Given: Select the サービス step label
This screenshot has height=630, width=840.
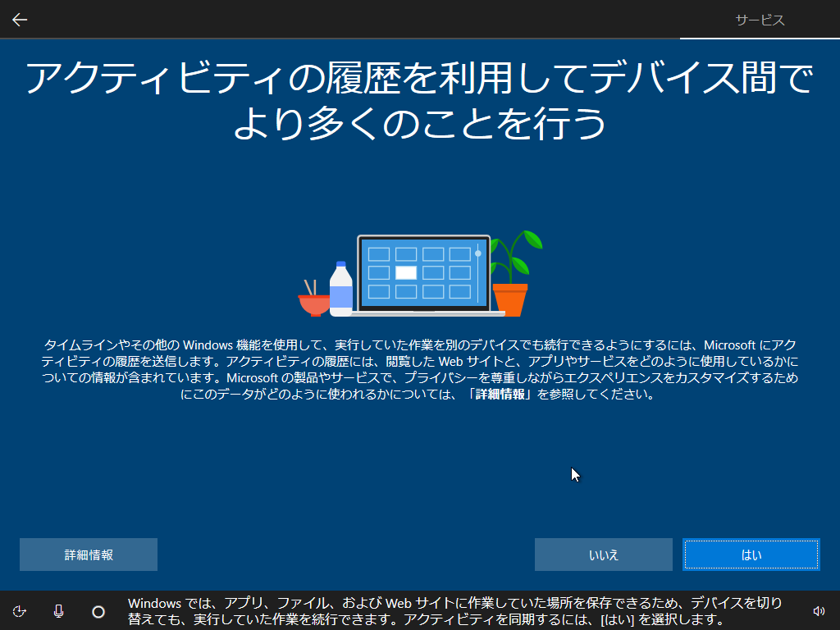Looking at the screenshot, I should 760,20.
